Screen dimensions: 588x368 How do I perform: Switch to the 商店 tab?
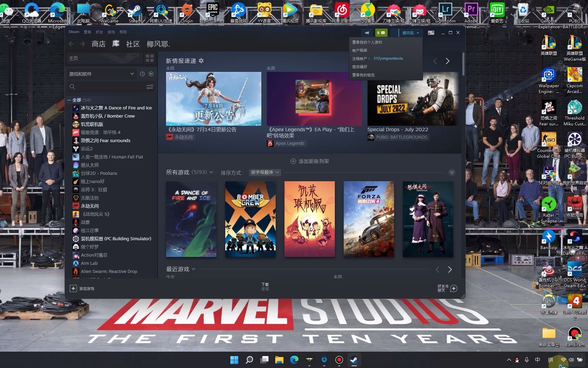tap(98, 44)
